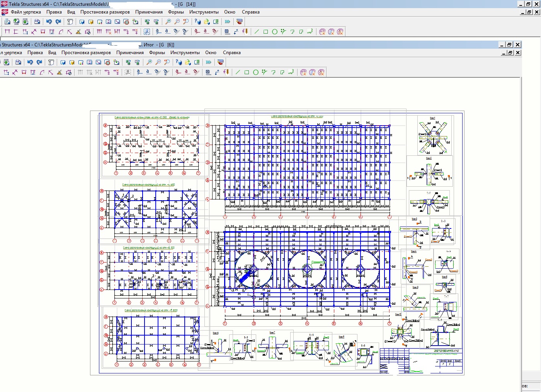Choose the green rectangle tool in topmost toolbar

(x=265, y=32)
